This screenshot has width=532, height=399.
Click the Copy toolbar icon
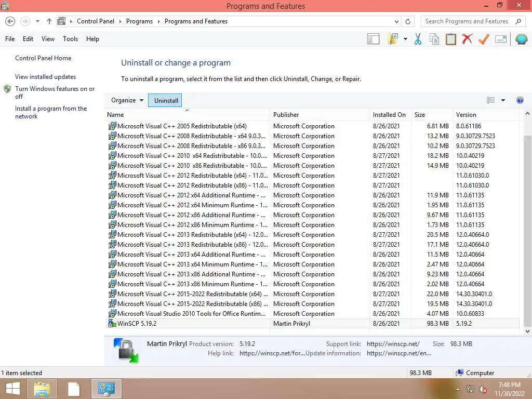pyautogui.click(x=434, y=39)
